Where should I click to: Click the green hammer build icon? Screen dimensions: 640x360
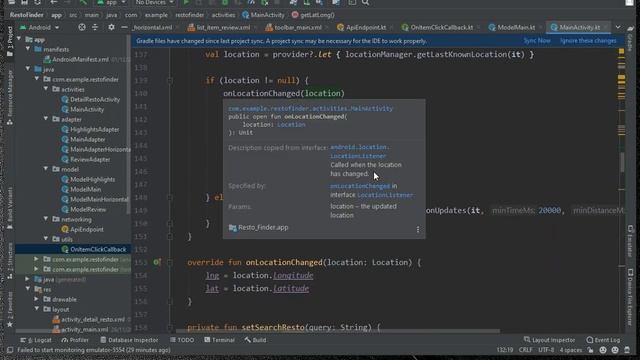(83, 2)
